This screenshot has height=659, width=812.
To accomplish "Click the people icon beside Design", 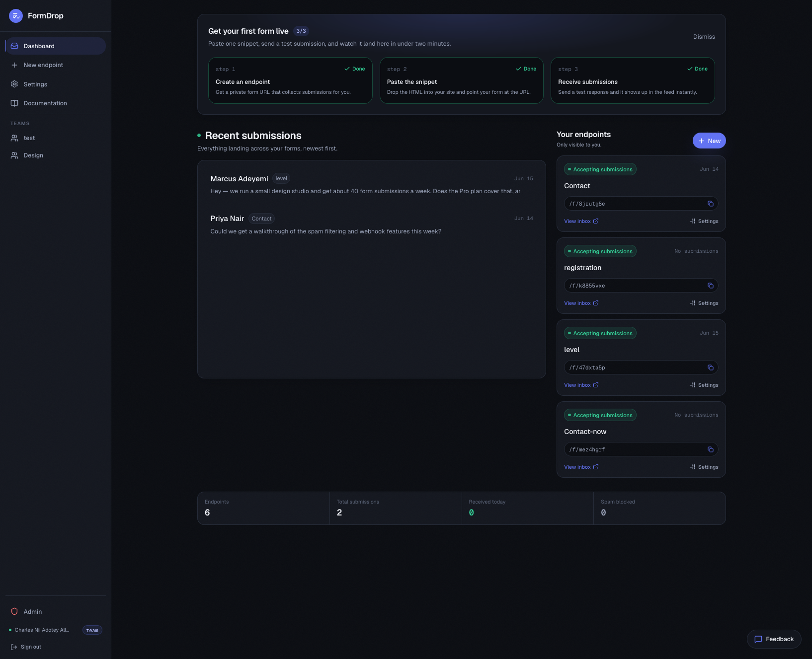I will click(14, 155).
